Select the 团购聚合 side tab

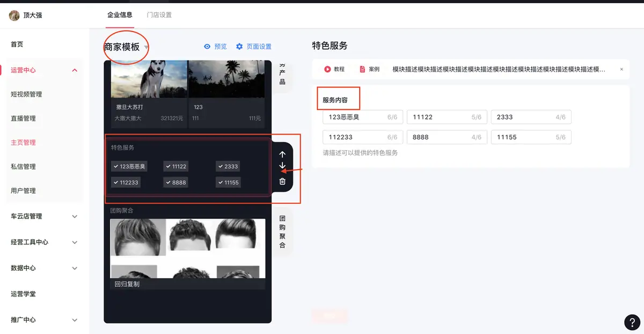(x=282, y=232)
